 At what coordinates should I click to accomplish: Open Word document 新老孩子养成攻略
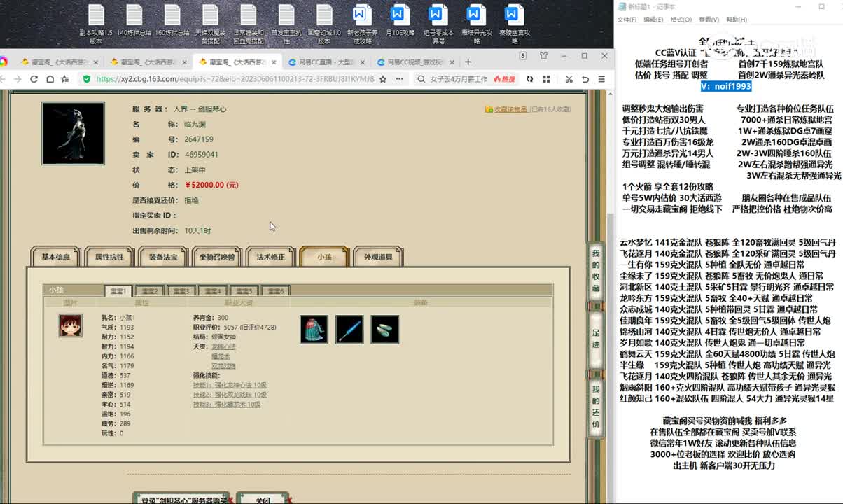click(x=362, y=24)
